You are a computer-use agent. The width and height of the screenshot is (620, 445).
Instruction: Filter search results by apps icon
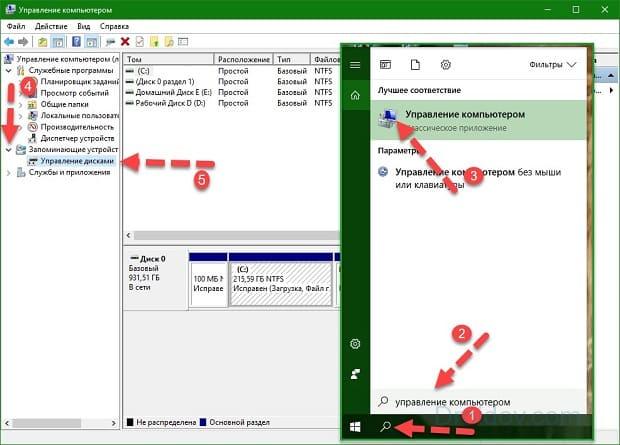386,64
